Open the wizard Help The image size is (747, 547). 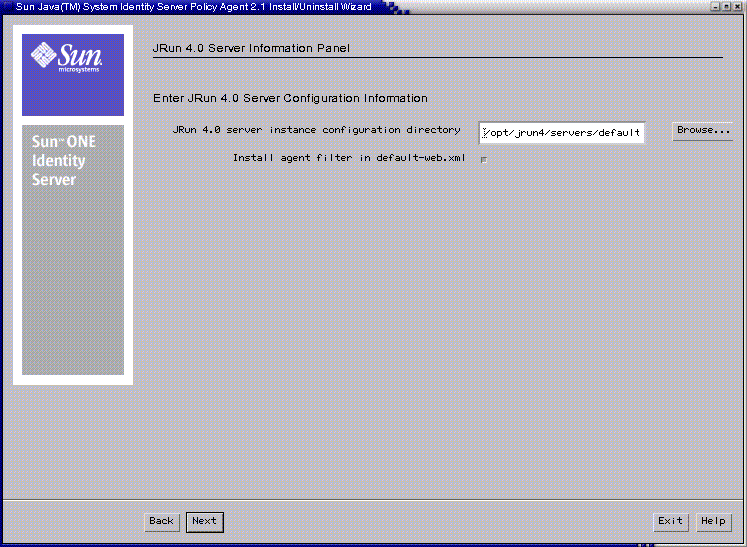pos(713,521)
